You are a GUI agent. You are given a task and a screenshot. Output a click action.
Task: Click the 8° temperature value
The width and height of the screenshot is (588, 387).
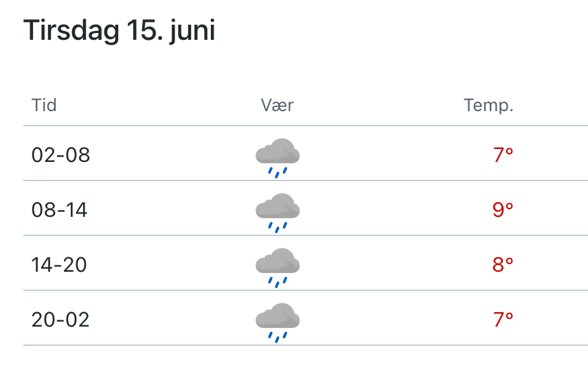pos(503,264)
